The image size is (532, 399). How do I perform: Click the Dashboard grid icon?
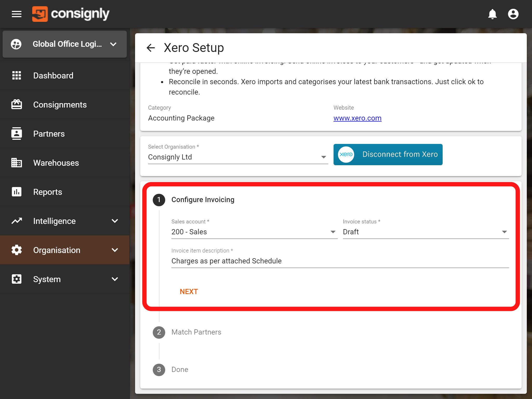[x=17, y=75]
